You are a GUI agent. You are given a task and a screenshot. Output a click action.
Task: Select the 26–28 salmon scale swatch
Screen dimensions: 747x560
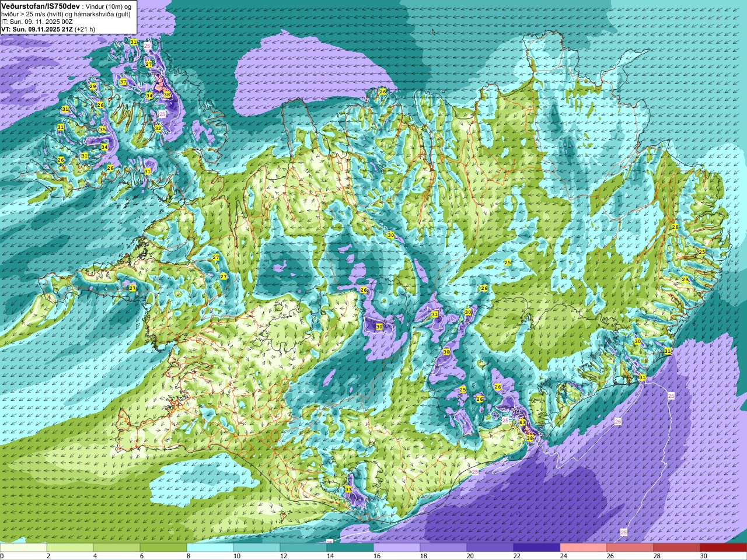pos(630,548)
